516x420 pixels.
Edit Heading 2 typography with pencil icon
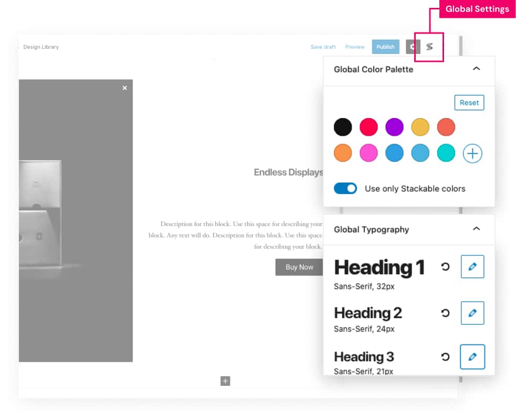[472, 313]
